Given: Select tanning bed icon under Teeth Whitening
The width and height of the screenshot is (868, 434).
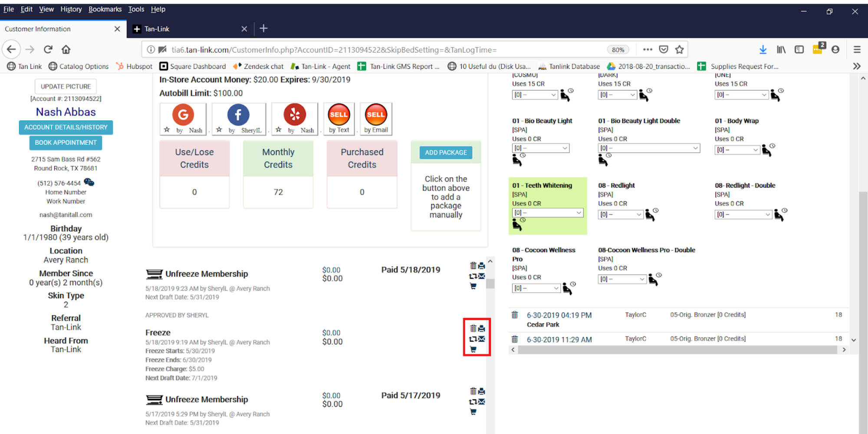Looking at the screenshot, I should point(516,224).
